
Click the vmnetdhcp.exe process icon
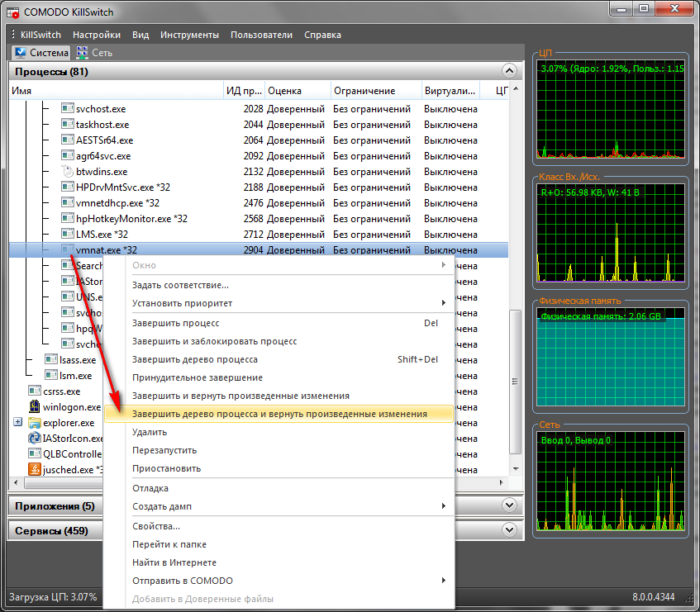pyautogui.click(x=68, y=202)
